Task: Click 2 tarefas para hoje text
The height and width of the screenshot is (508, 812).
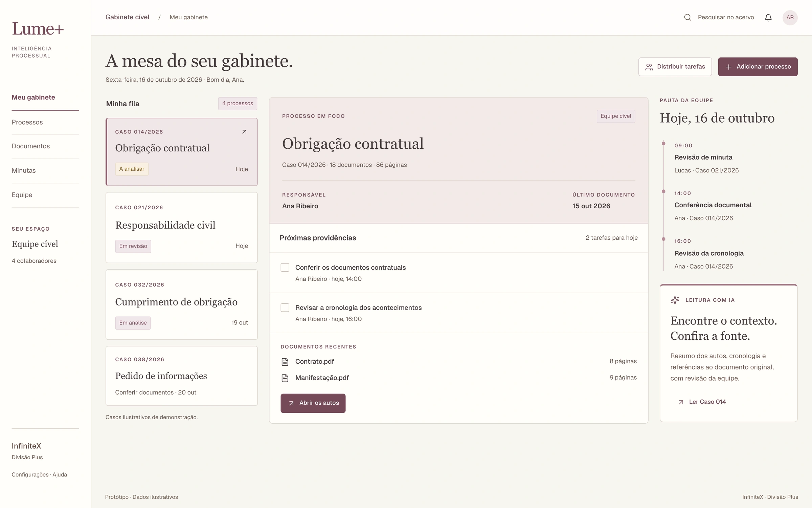Action: pos(612,238)
